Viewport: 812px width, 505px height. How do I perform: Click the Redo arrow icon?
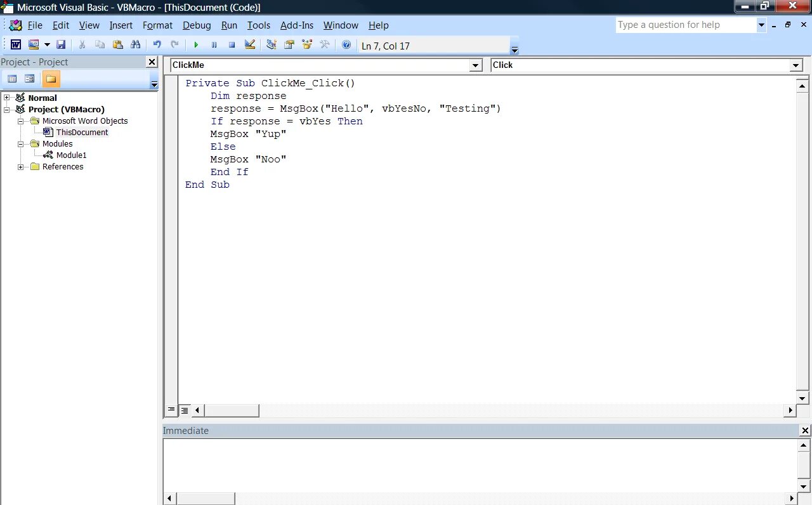pyautogui.click(x=174, y=45)
